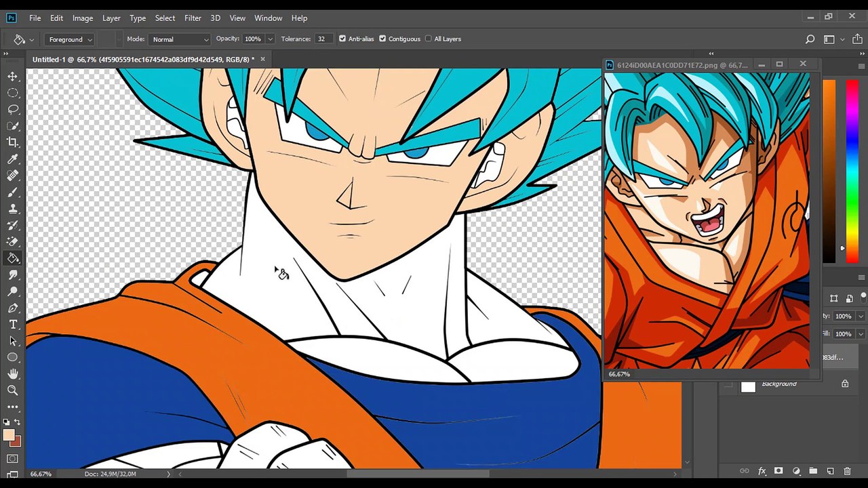
Task: Change the screen mode
Action: click(x=13, y=474)
